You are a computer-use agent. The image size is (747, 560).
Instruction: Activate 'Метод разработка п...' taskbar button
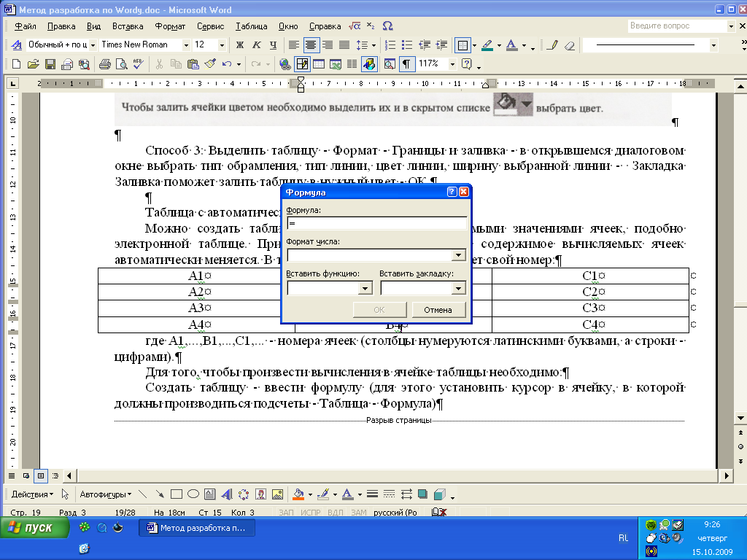[197, 528]
